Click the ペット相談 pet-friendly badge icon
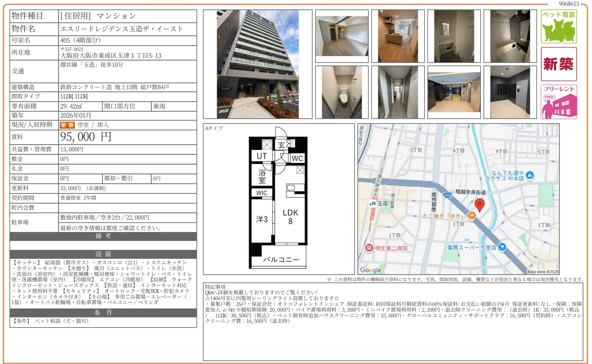592x364 pixels. 559,26
